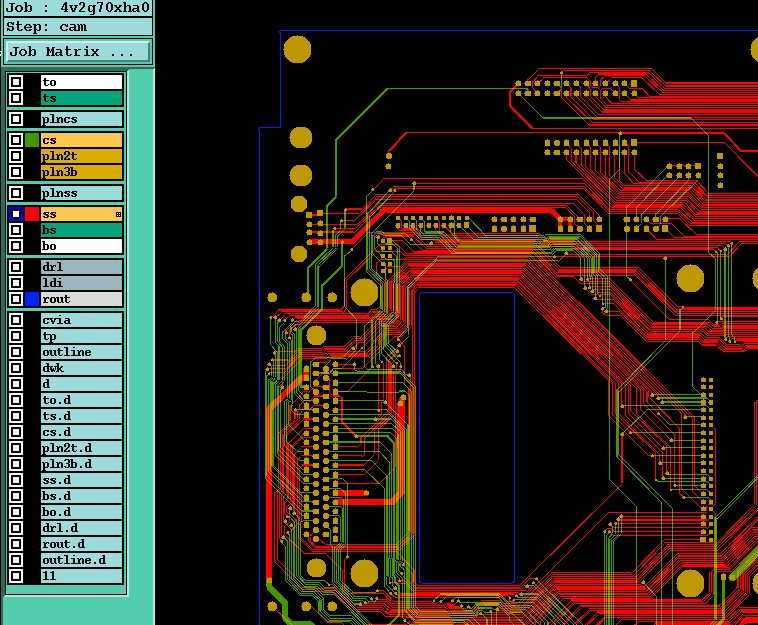
Task: Toggle the ss layer checkbox
Action: click(x=16, y=214)
